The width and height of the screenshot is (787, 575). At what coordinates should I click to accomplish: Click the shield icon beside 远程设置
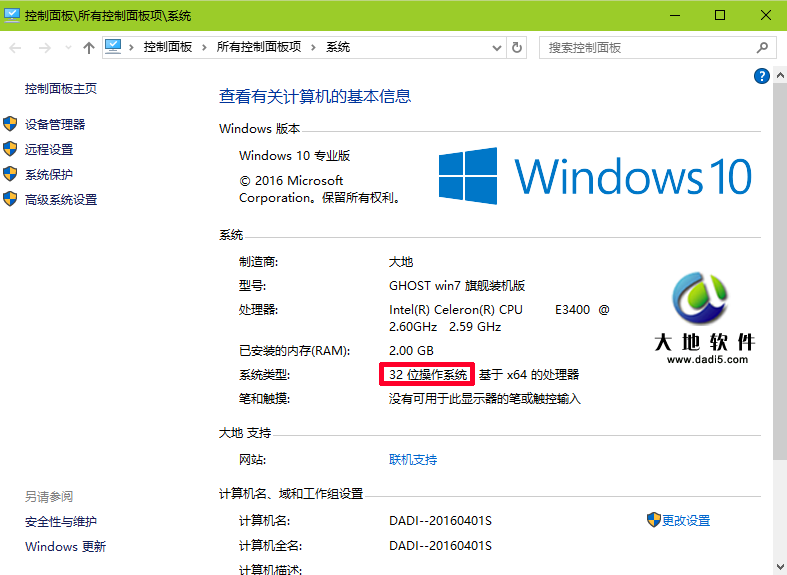[10, 149]
